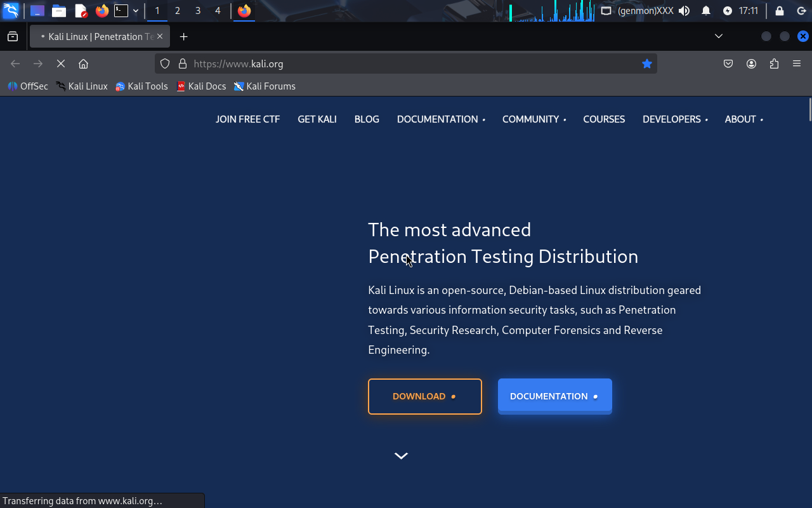Viewport: 812px width, 508px height.
Task: Launch the text editor panel icon
Action: 81,11
